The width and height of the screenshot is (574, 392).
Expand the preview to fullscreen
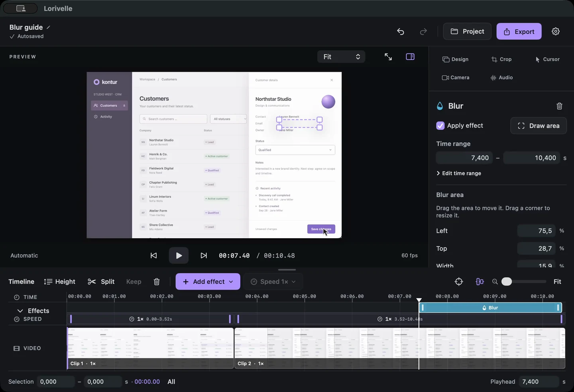pyautogui.click(x=388, y=57)
